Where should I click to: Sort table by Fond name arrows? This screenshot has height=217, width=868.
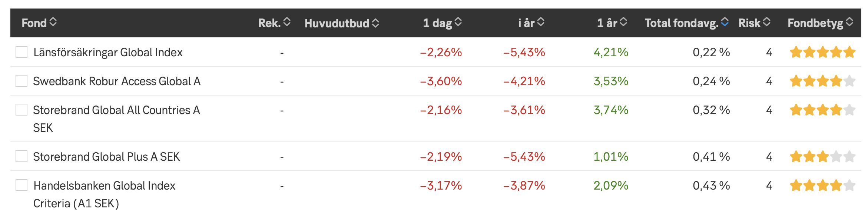[53, 22]
